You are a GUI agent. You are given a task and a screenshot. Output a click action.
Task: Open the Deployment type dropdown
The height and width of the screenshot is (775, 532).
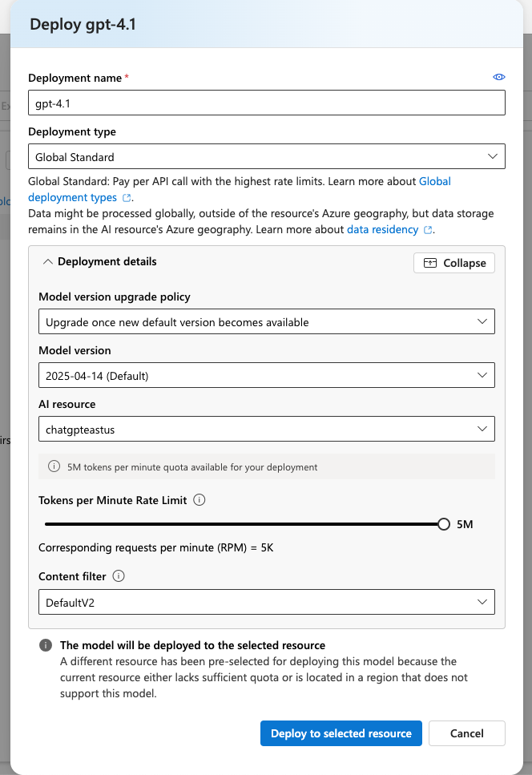click(267, 156)
